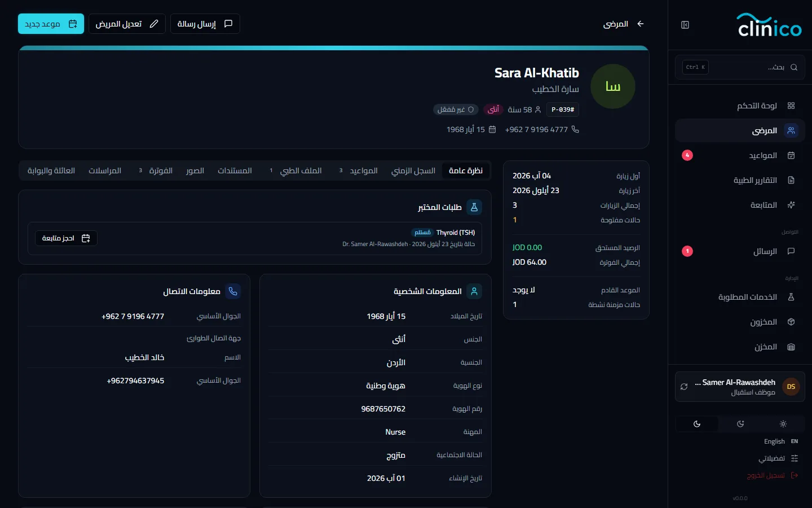
Task: Switch to dark theme moon icon
Action: pyautogui.click(x=697, y=424)
